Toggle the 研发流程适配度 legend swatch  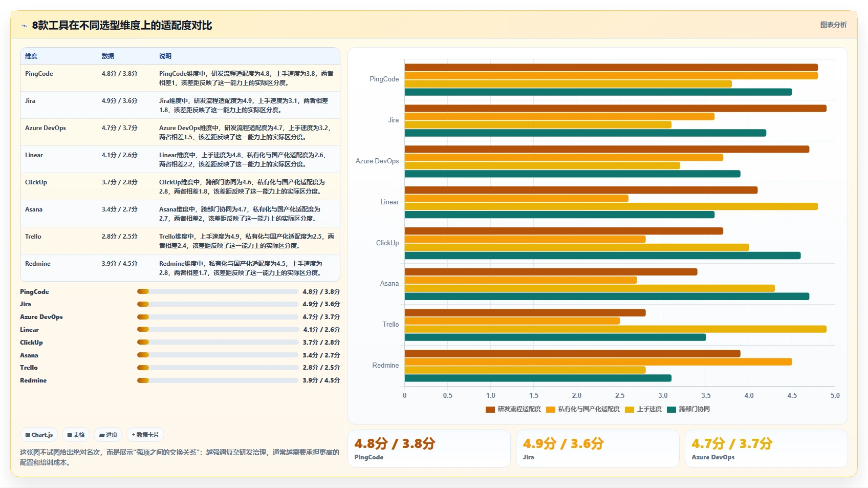tap(490, 409)
